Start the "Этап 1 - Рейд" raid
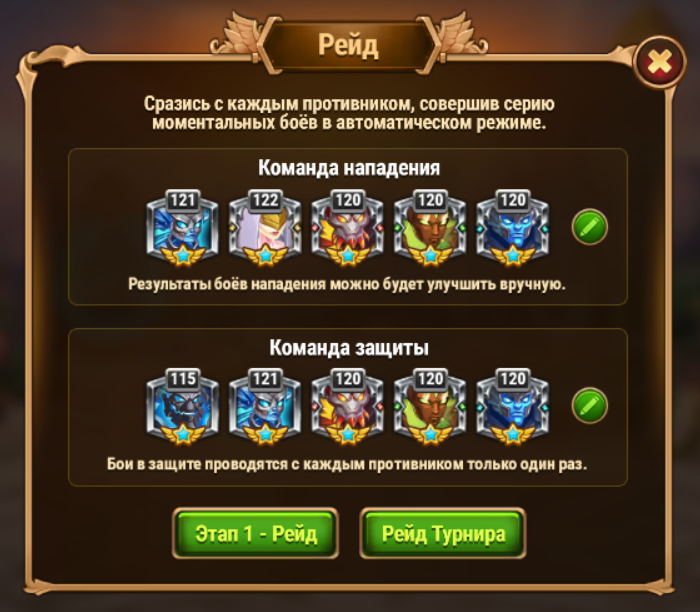Image resolution: width=700 pixels, height=612 pixels. (255, 533)
